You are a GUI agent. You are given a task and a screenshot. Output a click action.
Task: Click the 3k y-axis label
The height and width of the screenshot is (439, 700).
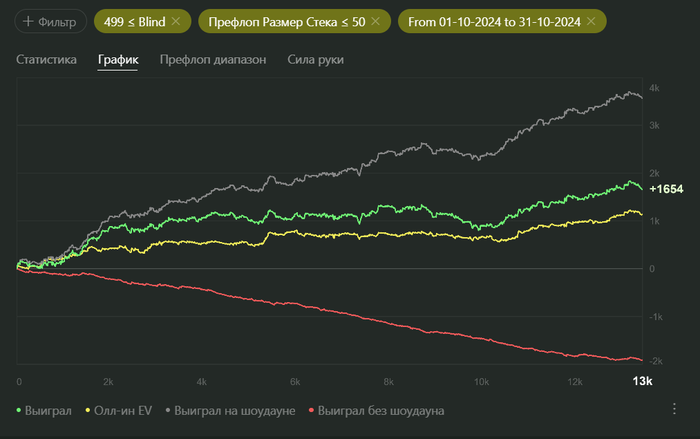point(654,125)
